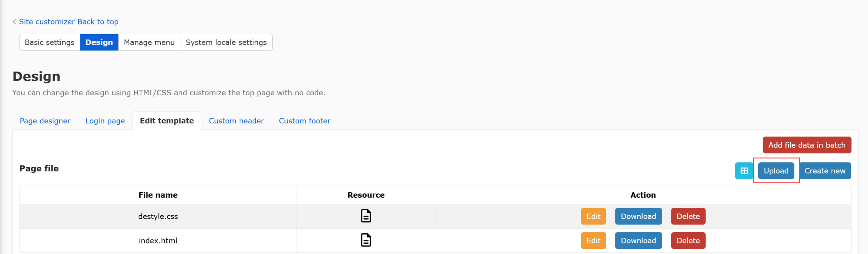Click the destyle.css resource file icon

click(x=366, y=216)
